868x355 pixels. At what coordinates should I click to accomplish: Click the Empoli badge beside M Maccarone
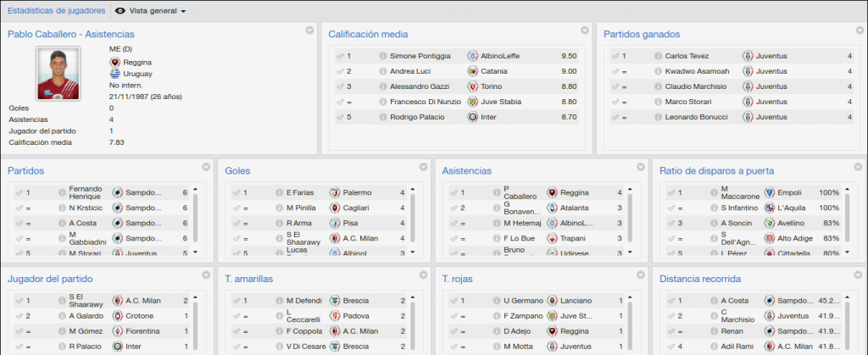tap(769, 192)
